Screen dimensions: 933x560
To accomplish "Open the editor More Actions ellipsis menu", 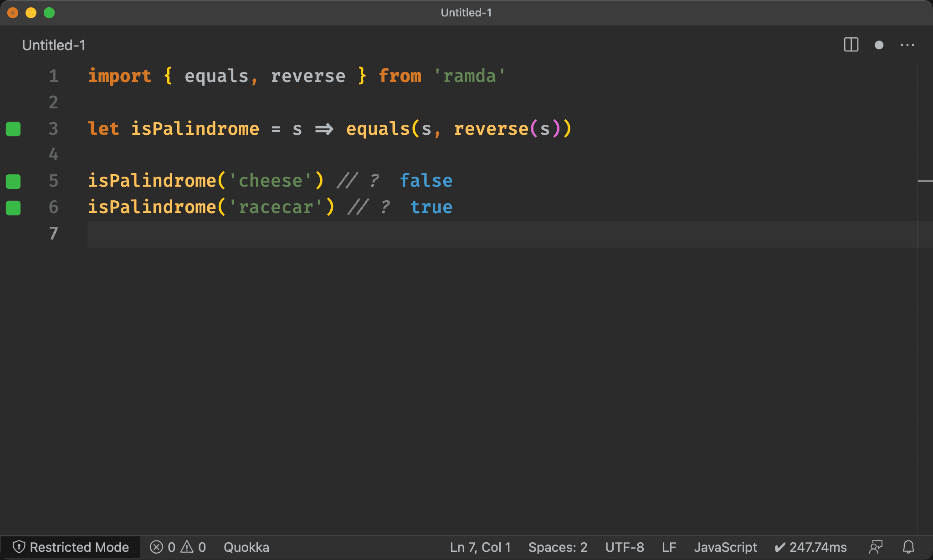I will point(907,45).
